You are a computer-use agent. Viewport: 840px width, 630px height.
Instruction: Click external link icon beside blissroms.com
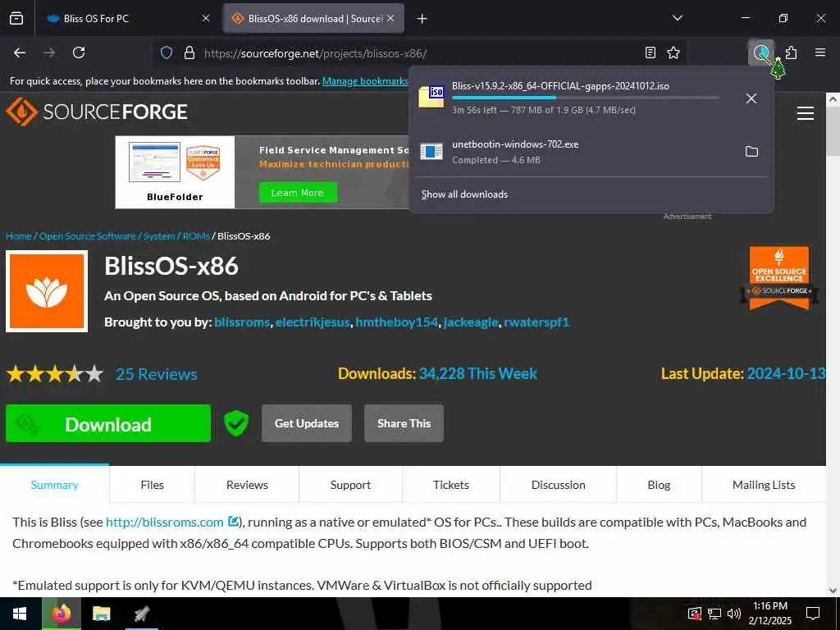pos(233,521)
